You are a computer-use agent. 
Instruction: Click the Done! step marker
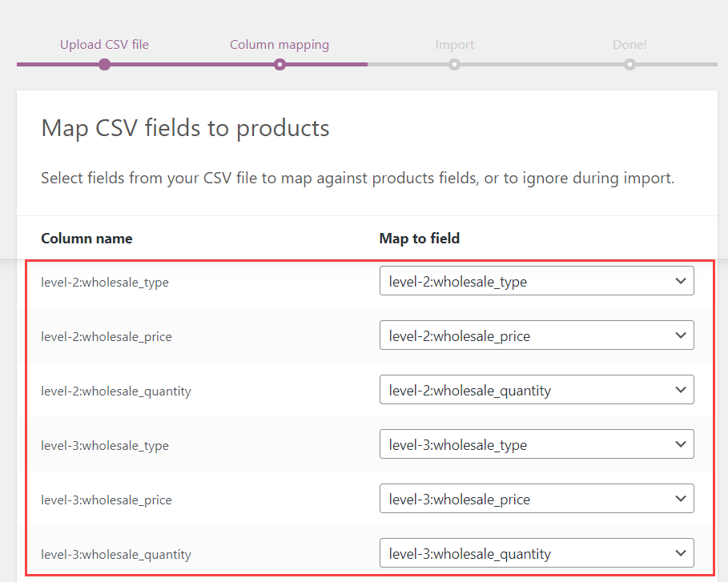point(629,65)
